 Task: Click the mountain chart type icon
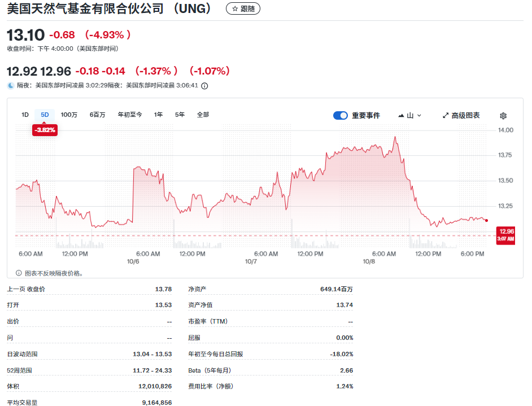[401, 116]
